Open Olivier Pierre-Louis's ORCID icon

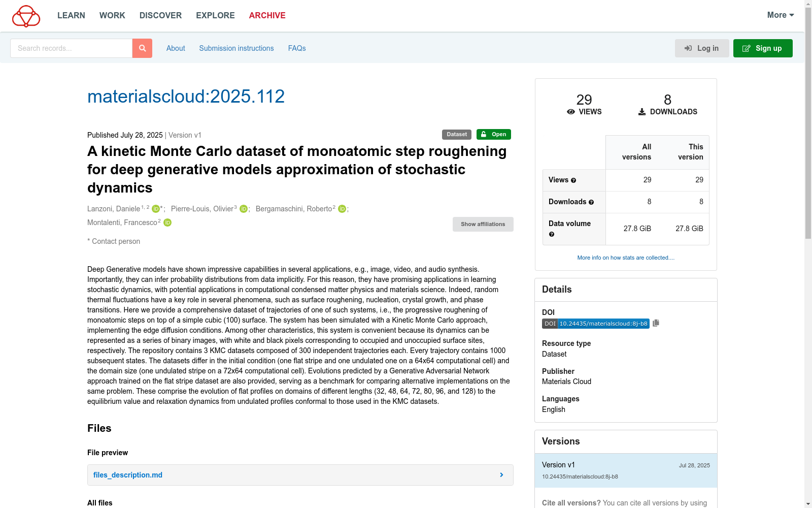pyautogui.click(x=244, y=209)
